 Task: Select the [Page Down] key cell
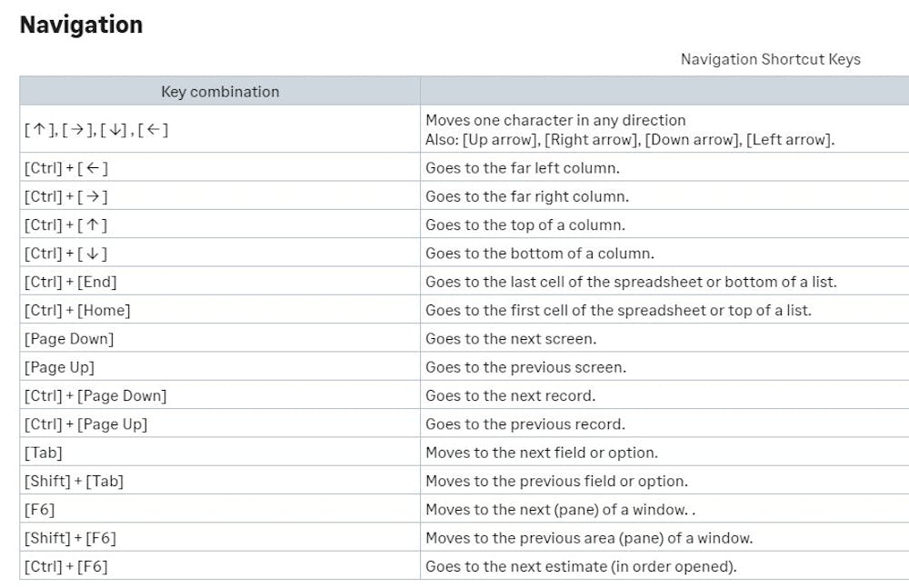tap(69, 339)
